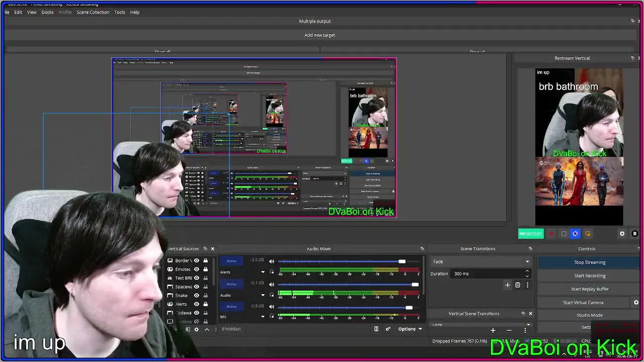This screenshot has height=362, width=644.
Task: Lock the Snake source
Action: tap(205, 295)
